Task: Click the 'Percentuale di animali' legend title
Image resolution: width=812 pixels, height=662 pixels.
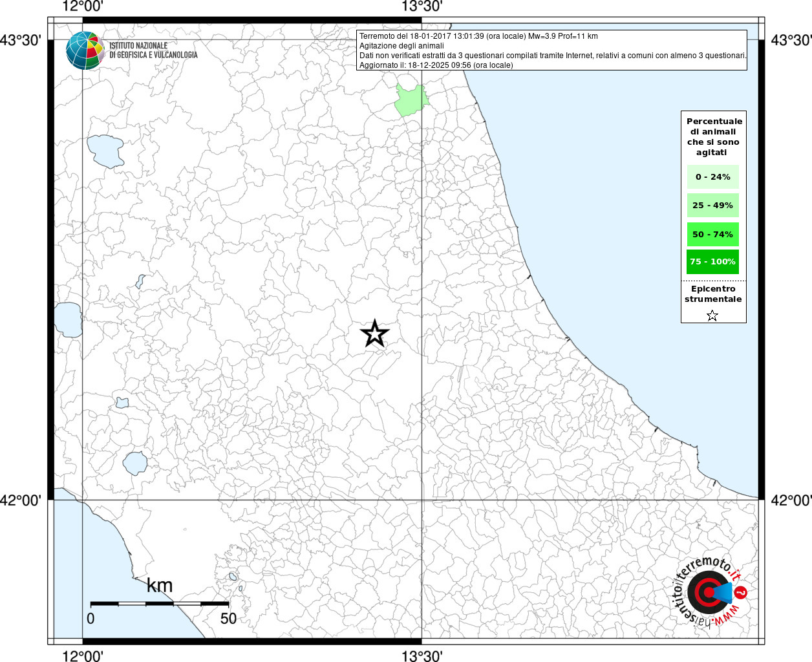Action: (714, 136)
